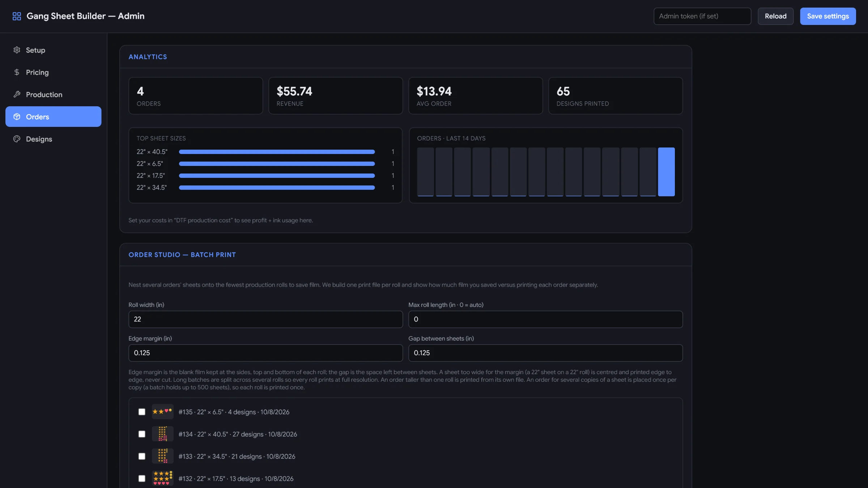This screenshot has width=868, height=488.
Task: Focus the Admin token input field
Action: click(x=702, y=16)
